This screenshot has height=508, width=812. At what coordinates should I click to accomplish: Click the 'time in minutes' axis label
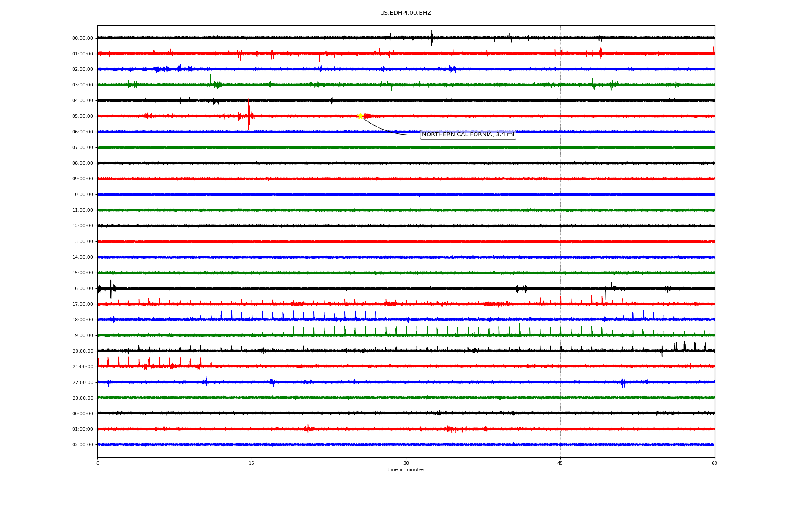pyautogui.click(x=406, y=470)
